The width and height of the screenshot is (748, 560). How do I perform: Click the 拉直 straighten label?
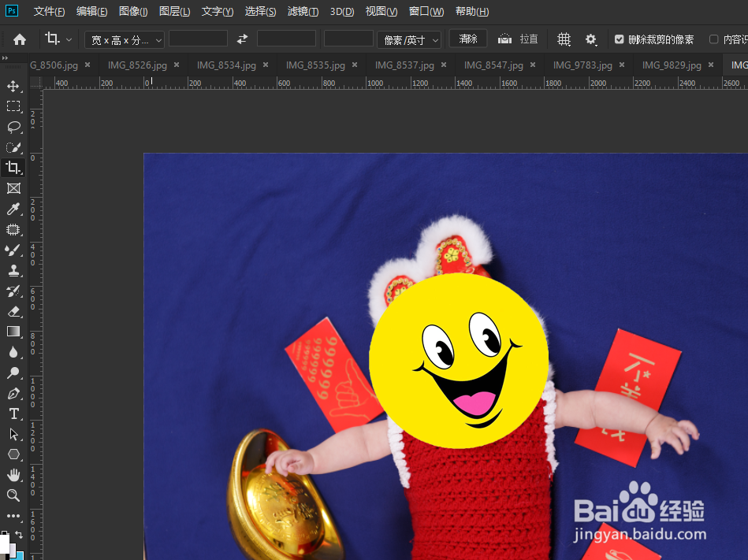coord(529,39)
